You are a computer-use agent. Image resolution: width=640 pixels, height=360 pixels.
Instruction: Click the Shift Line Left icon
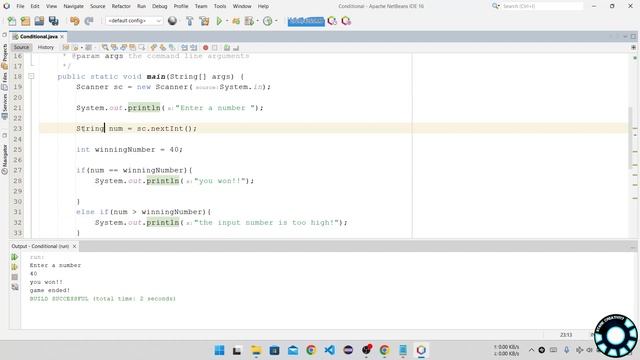point(184,48)
